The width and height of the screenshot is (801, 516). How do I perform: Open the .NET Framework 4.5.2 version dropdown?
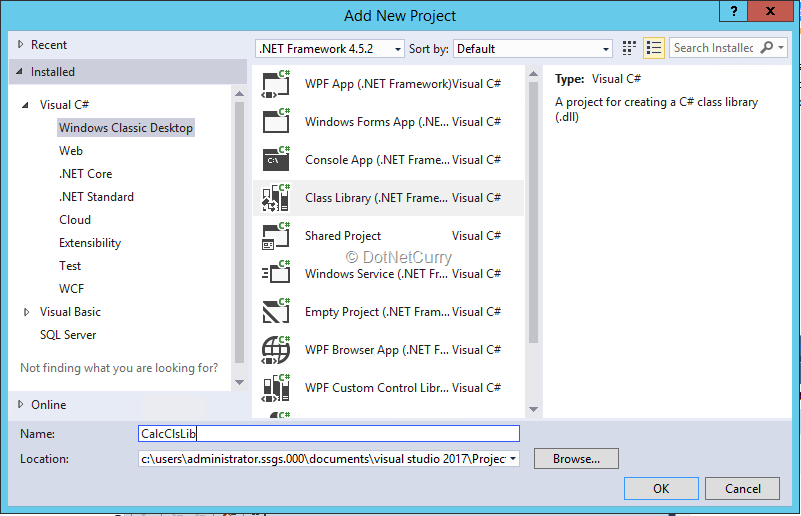click(329, 49)
